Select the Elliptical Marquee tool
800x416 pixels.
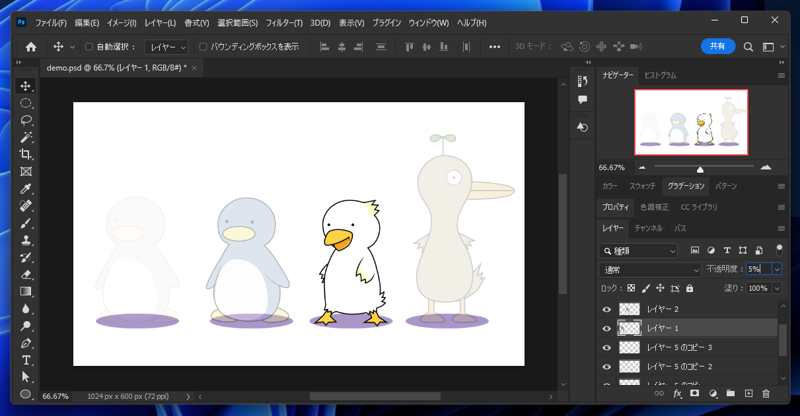pyautogui.click(x=26, y=103)
